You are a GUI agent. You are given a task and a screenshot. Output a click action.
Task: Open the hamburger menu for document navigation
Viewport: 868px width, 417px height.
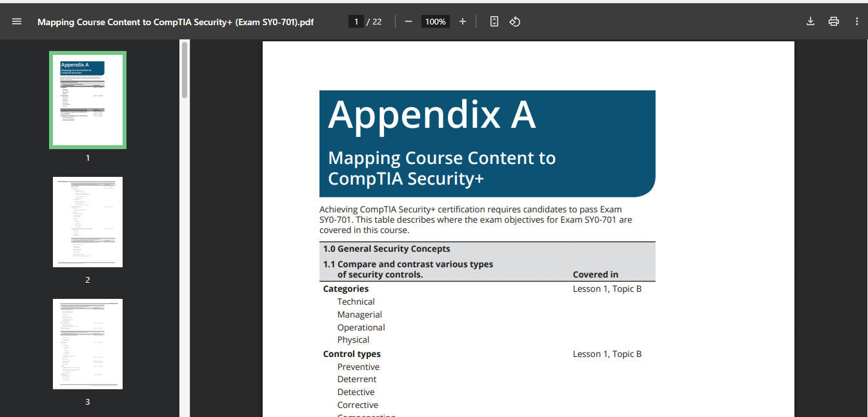click(16, 21)
